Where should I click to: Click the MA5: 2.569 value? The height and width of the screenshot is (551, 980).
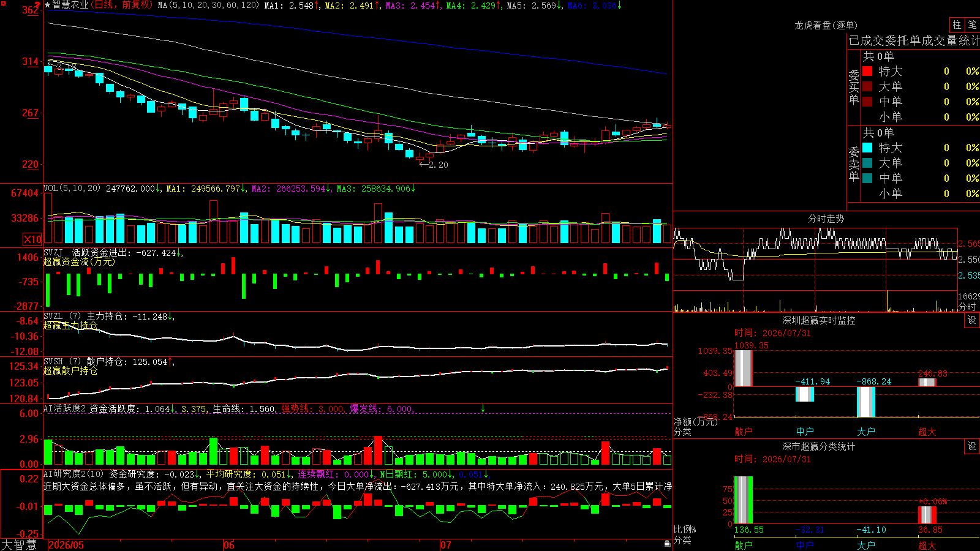click(531, 5)
